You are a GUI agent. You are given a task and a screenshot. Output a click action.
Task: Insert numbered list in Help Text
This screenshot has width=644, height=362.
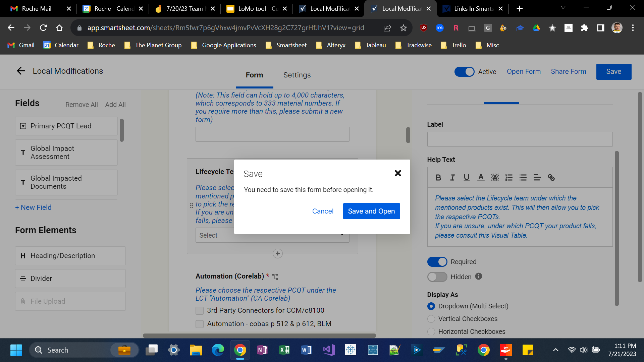pyautogui.click(x=509, y=178)
